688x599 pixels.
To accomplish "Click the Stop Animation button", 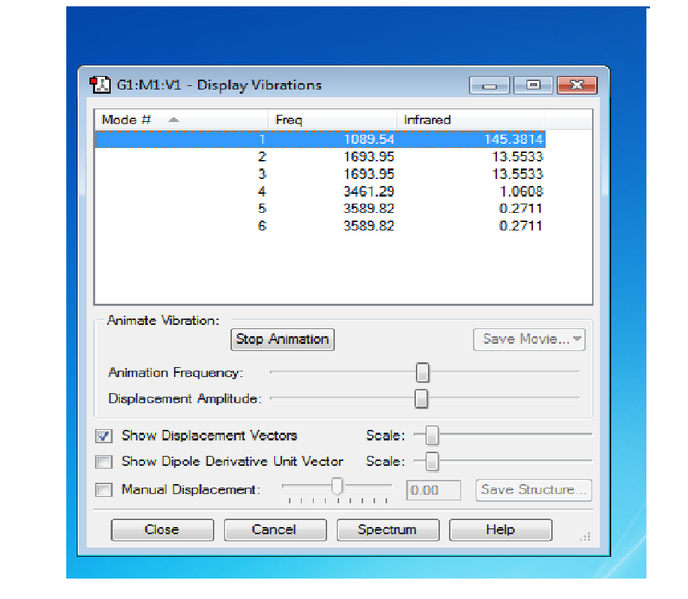I will [x=283, y=339].
